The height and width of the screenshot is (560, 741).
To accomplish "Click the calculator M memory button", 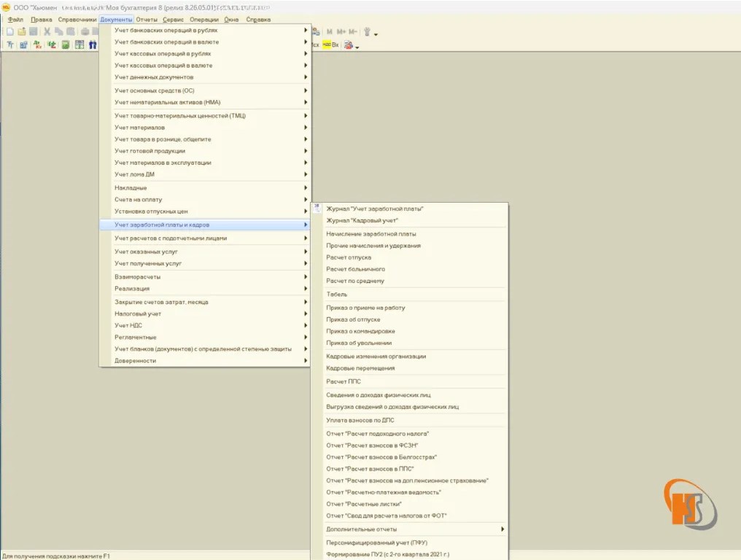I will pos(330,31).
